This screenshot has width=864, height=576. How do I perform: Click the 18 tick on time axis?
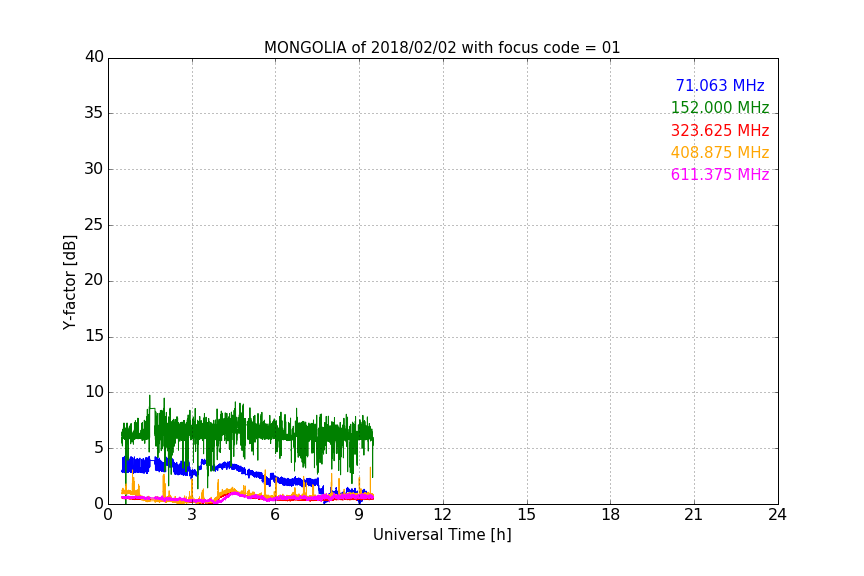[611, 515]
